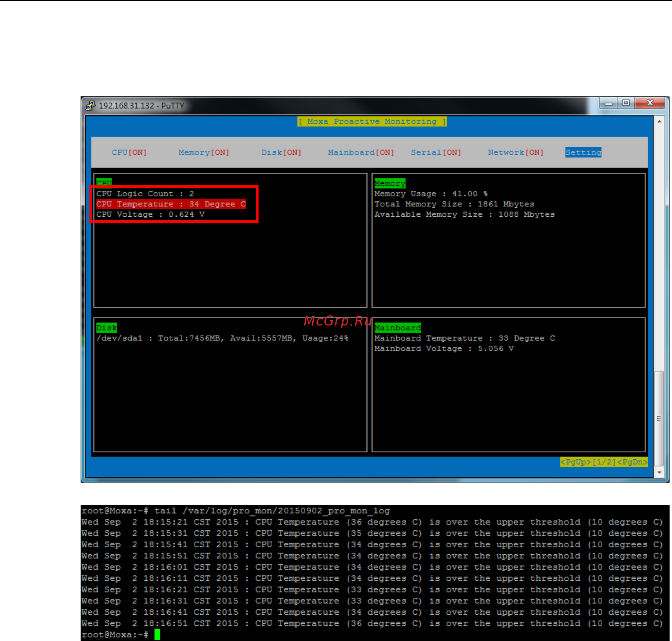Click the 18:16:01 log entry
Viewport: 672px width, 641px height.
pyautogui.click(x=372, y=567)
